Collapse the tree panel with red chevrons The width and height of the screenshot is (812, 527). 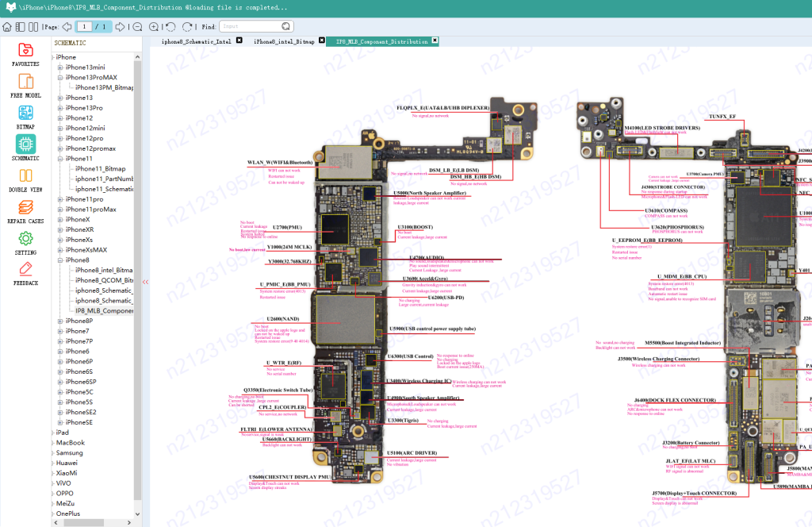pos(145,283)
